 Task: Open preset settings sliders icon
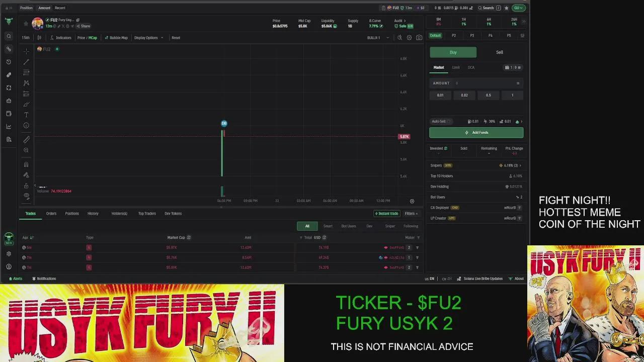coord(522,36)
